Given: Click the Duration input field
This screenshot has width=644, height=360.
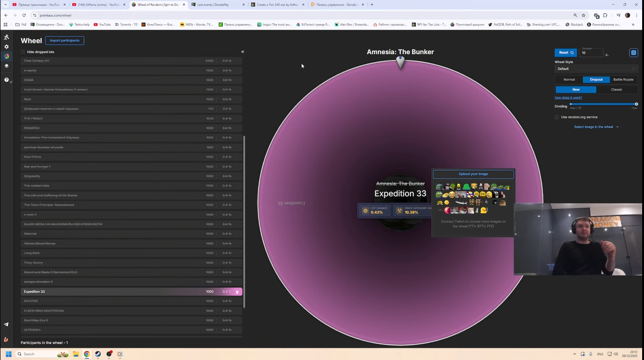Looking at the screenshot, I should [591, 53].
